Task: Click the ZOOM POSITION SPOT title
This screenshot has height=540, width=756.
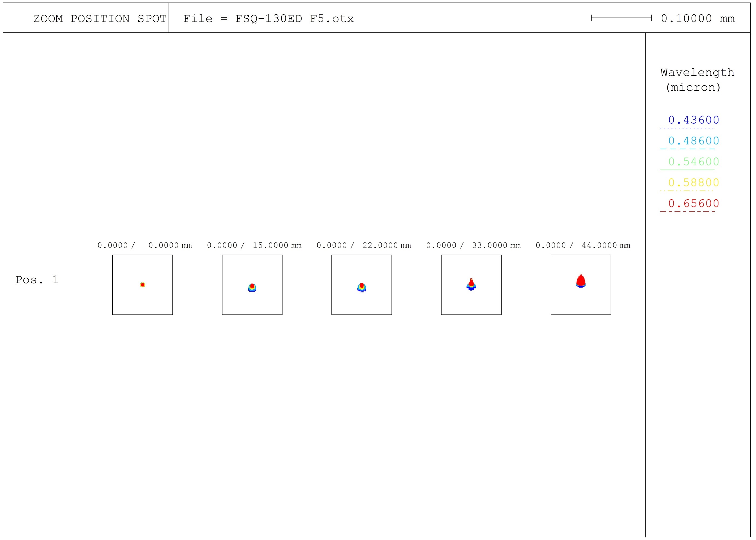Action: click(x=100, y=19)
